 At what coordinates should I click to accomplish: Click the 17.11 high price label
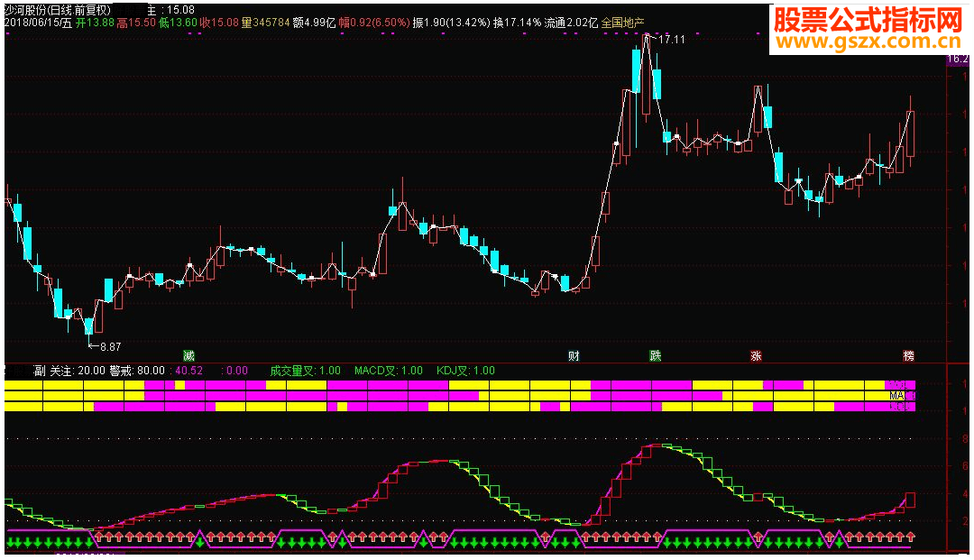click(672, 39)
